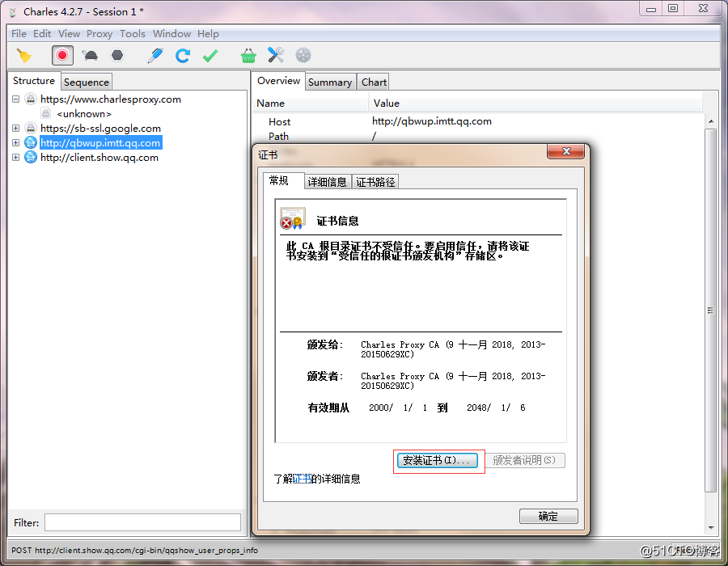Click the 安装证书(I)... button
Viewport: 728px width, 566px height.
(x=438, y=460)
